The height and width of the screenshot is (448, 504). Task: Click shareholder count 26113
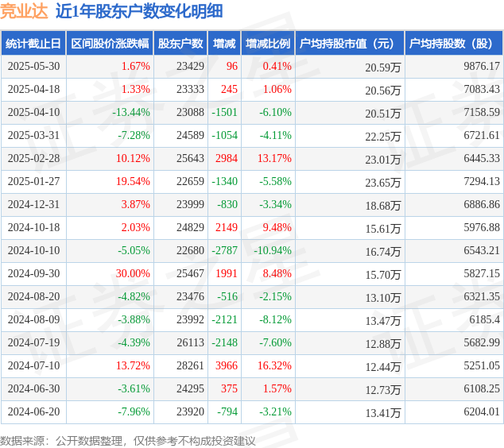[x=190, y=342]
